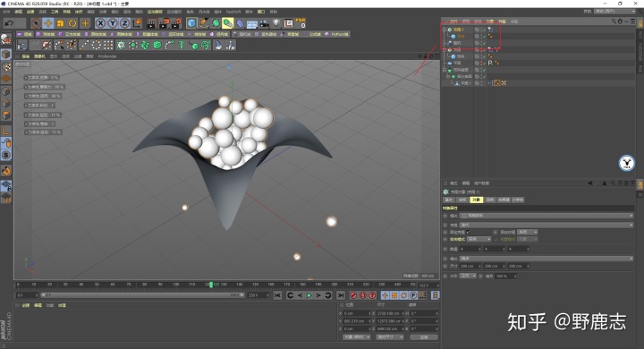Screen dimensions: 644x349
Task: Click the MoGraph Fracture icon
Action: coord(145,45)
